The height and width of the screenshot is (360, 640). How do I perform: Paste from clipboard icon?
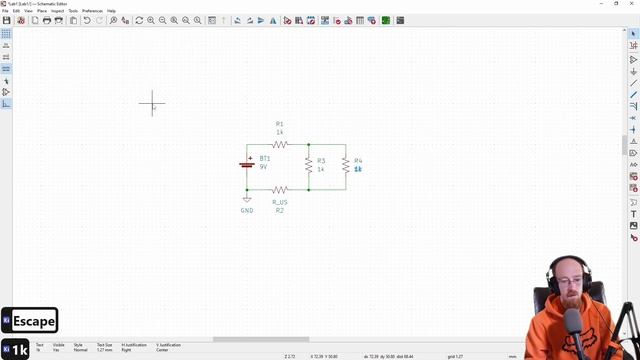point(73,20)
